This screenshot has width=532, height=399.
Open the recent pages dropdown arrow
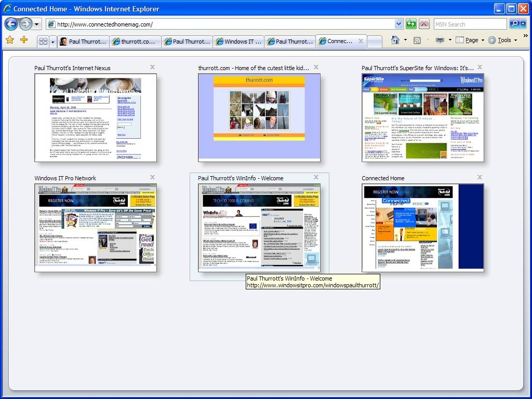(x=37, y=24)
